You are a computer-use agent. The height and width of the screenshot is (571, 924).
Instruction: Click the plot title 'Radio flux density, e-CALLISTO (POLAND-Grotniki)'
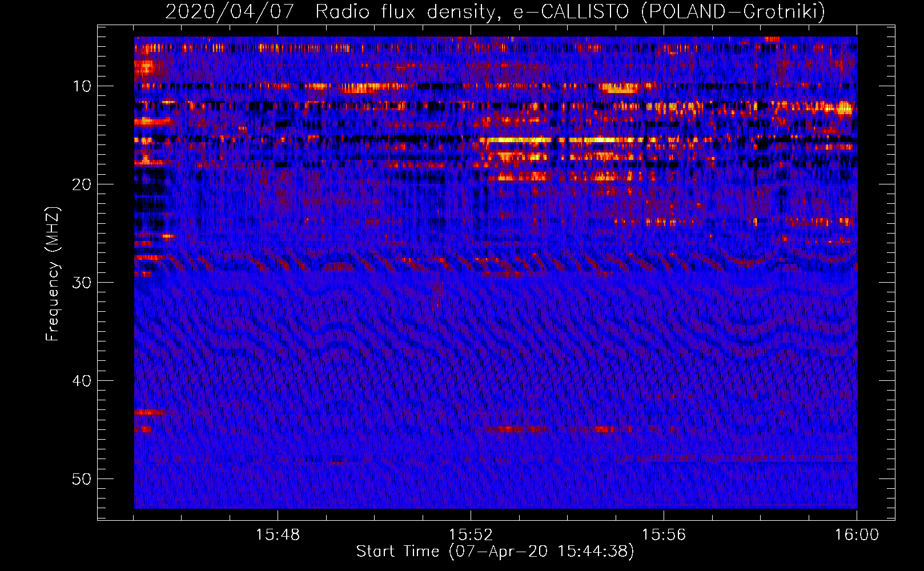pyautogui.click(x=570, y=11)
